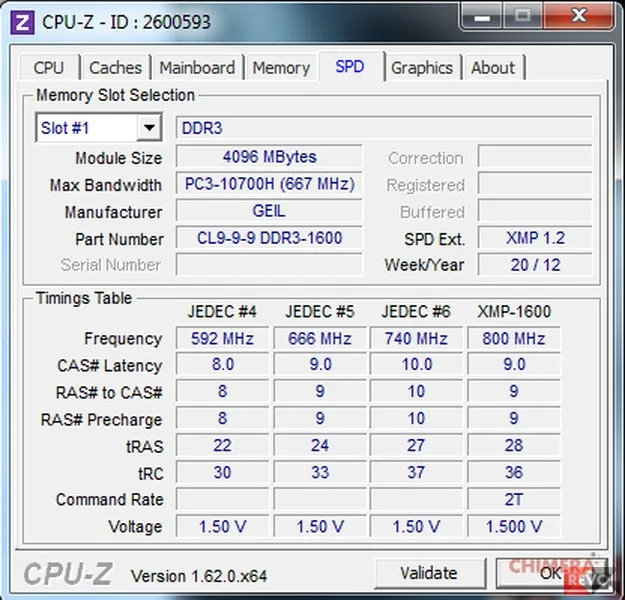625x600 pixels.
Task: Click the tRC value 33
Action: click(x=320, y=472)
